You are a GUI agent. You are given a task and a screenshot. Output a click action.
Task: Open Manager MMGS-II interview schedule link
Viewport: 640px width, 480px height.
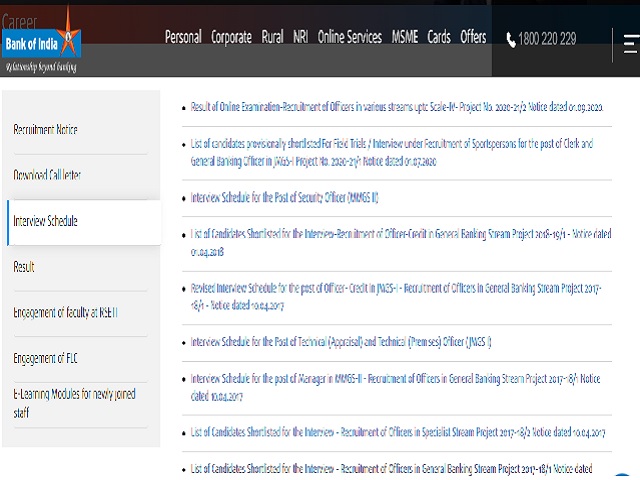pos(395,387)
